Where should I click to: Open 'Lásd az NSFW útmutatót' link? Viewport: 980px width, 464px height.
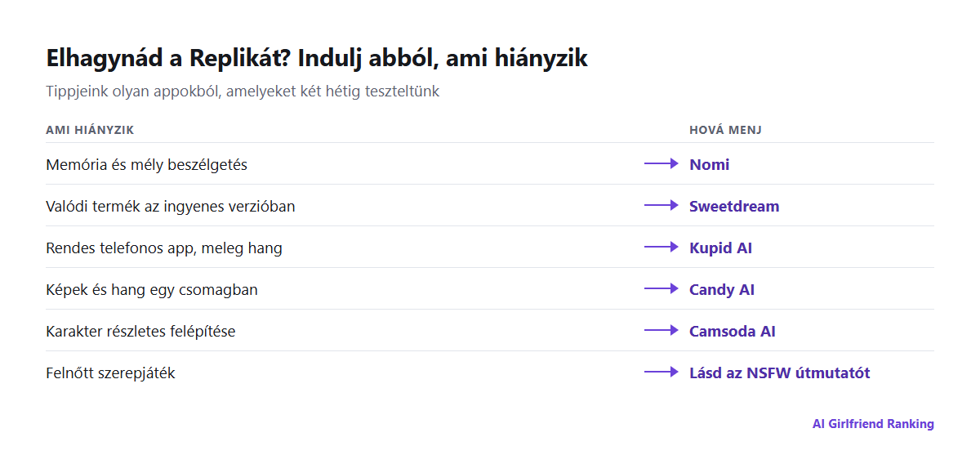[x=780, y=373]
